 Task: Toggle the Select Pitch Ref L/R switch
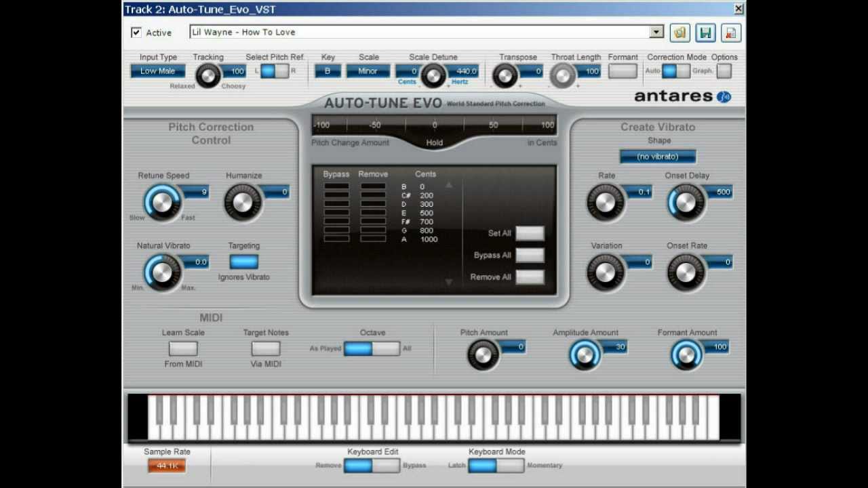point(275,70)
